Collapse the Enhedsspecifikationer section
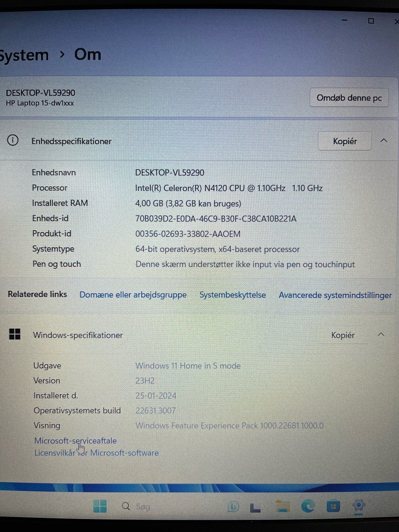The width and height of the screenshot is (399, 532). point(384,140)
